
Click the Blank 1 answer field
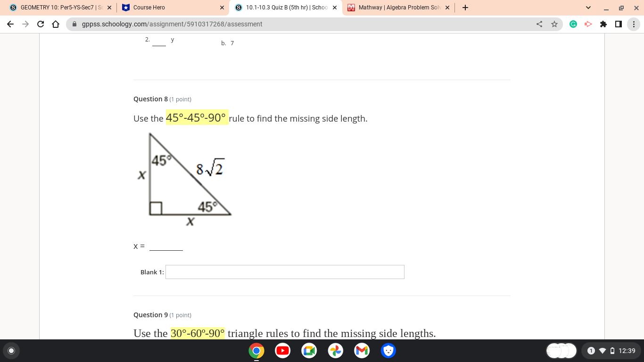285,272
